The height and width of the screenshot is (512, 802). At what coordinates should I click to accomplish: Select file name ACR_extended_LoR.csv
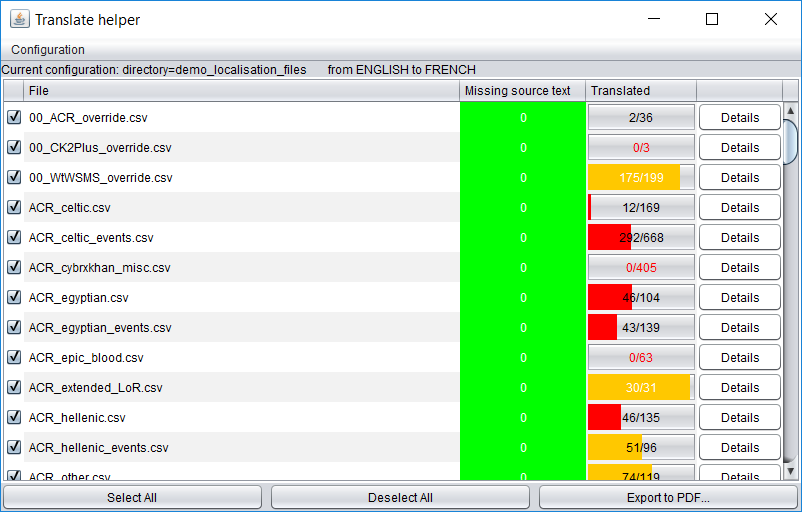96,388
